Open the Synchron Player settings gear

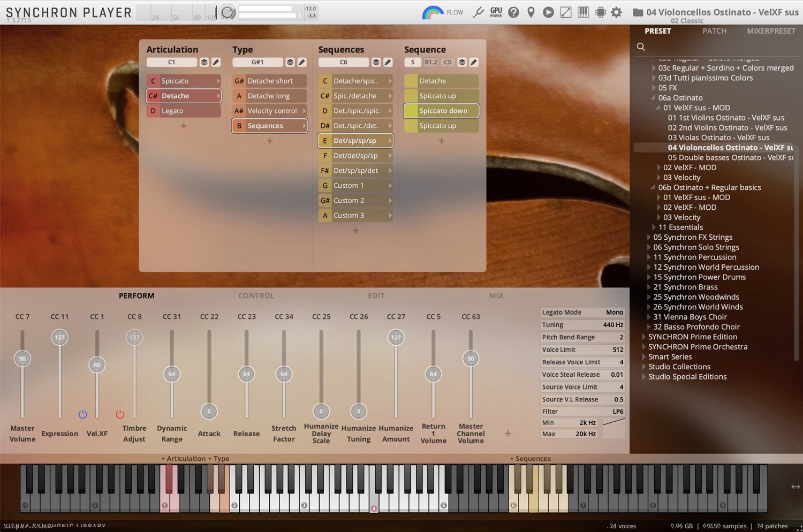616,12
